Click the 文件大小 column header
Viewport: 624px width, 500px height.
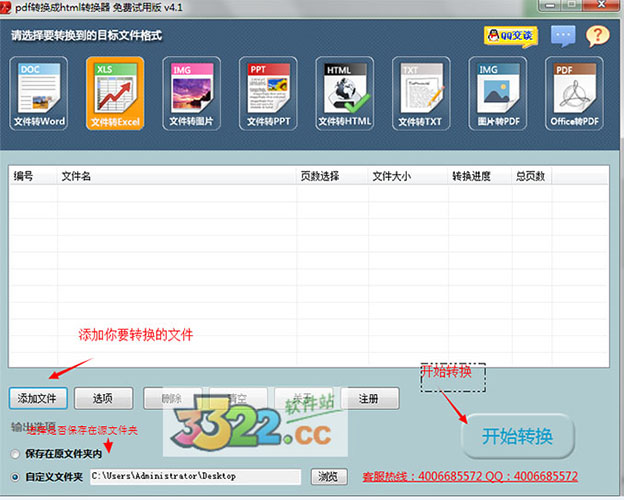click(408, 176)
